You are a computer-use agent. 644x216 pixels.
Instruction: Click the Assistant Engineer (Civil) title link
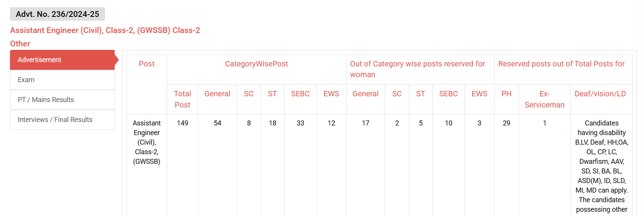[105, 30]
